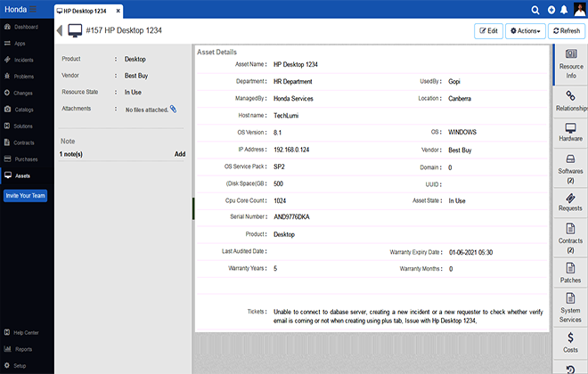
Task: Open the Actions dropdown
Action: point(526,31)
